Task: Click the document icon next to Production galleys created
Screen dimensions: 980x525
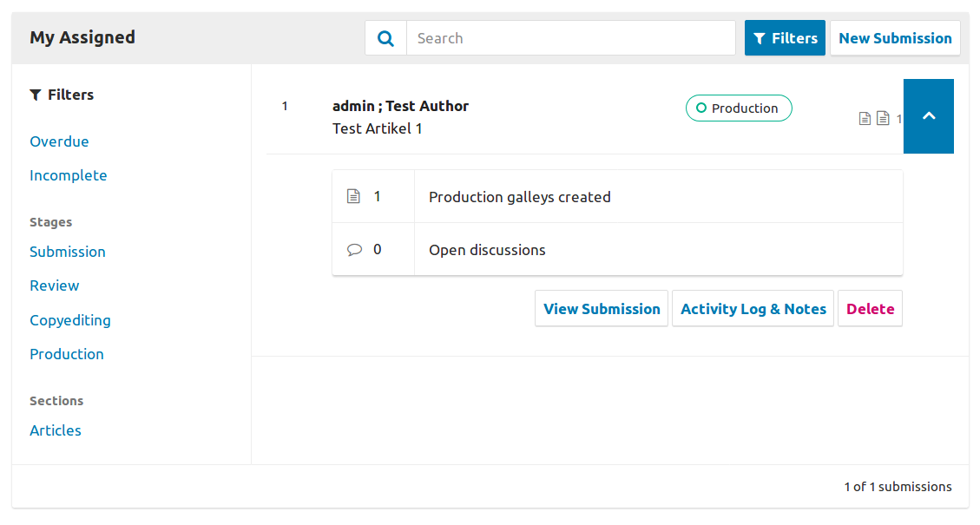Action: pyautogui.click(x=354, y=196)
